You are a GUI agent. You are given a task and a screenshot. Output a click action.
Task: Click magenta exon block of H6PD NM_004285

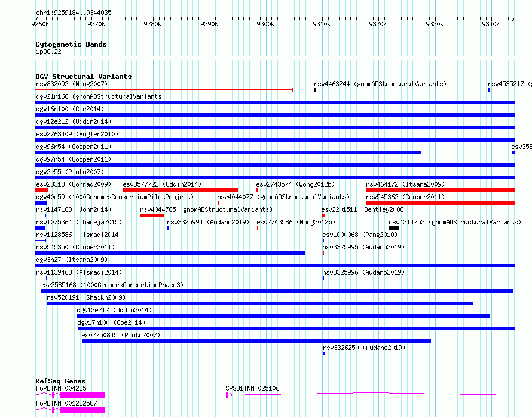tap(82, 395)
